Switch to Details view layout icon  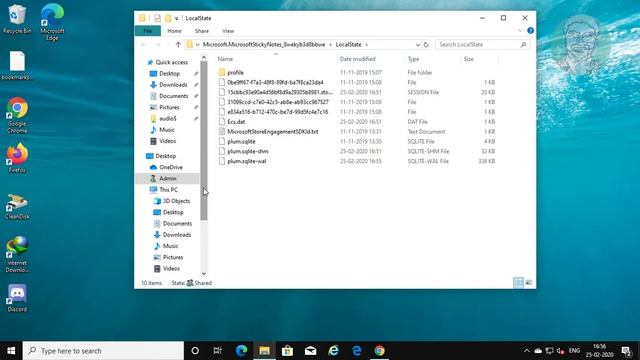[518, 282]
